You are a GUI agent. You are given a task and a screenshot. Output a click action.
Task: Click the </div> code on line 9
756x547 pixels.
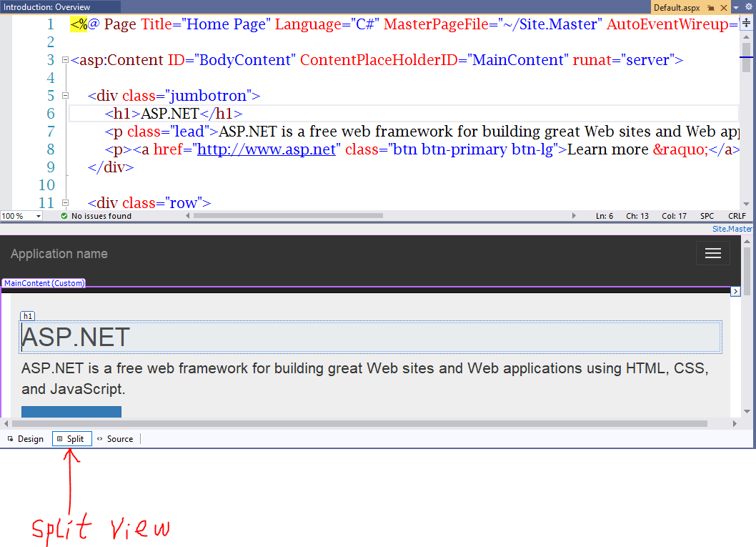(111, 167)
